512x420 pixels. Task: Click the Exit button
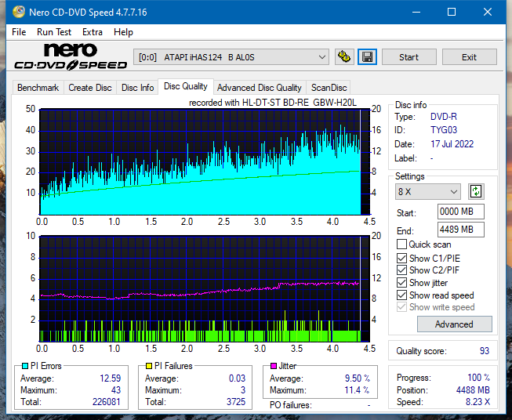coord(469,57)
